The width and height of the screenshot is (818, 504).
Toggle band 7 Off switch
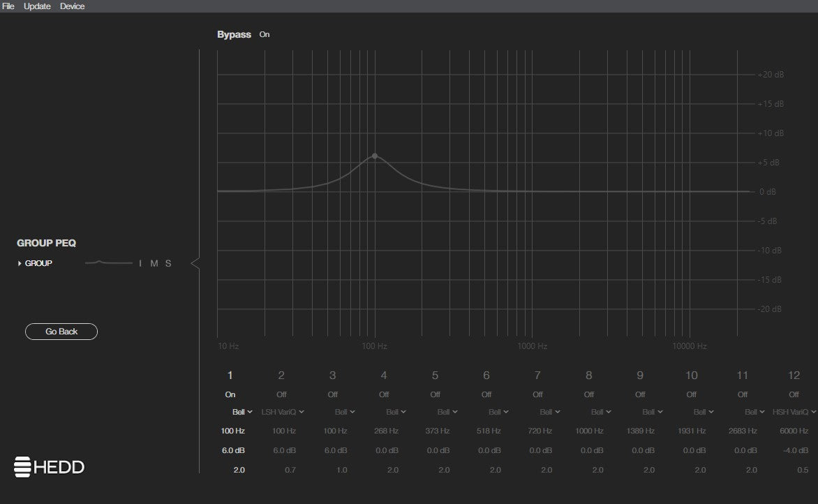point(537,394)
